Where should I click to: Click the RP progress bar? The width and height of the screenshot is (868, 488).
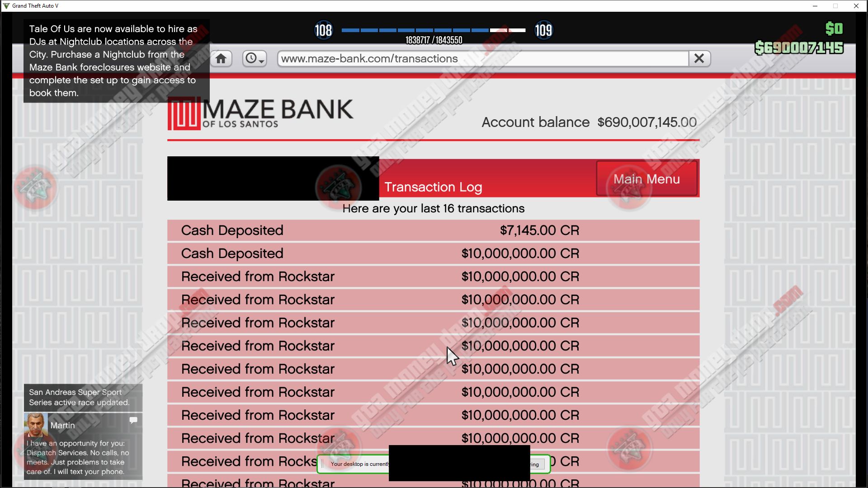coord(433,30)
